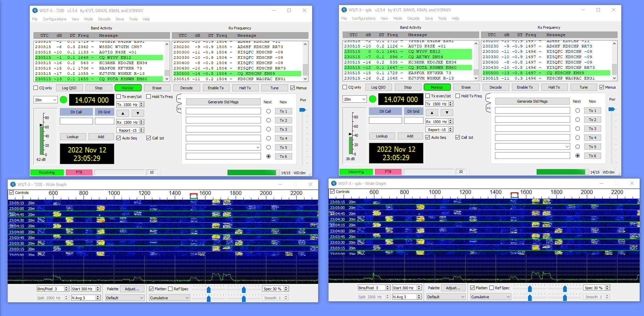Image resolution: width=644 pixels, height=316 pixels.
Task: Click the upper-left gain slider in 7200 Wide Graph
Action: coord(209,289)
